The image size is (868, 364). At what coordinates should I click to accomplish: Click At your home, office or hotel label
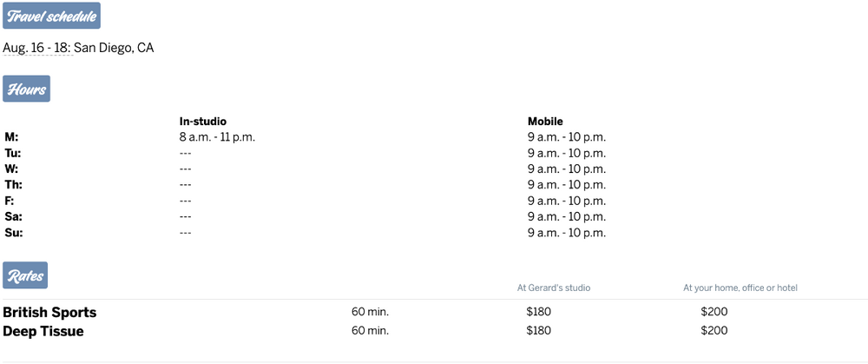(740, 288)
